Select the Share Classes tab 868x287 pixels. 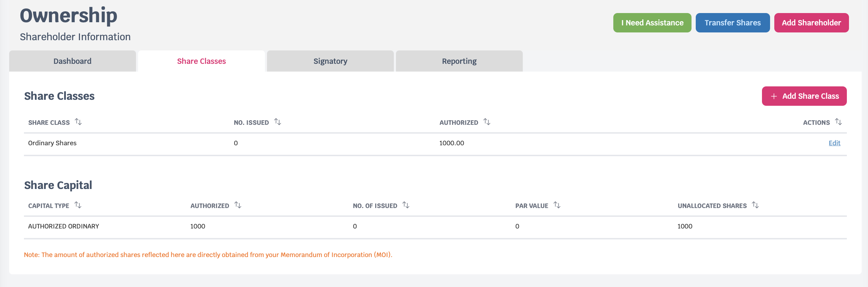pos(201,61)
